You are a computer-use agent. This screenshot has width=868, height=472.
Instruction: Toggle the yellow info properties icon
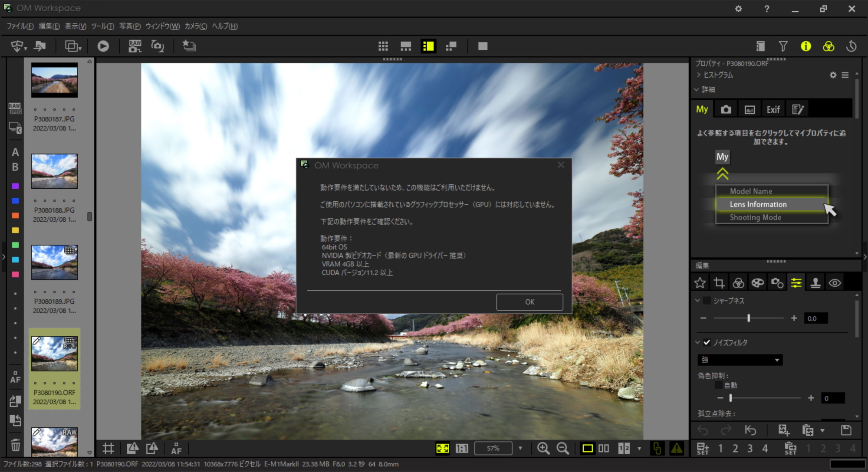(x=806, y=46)
